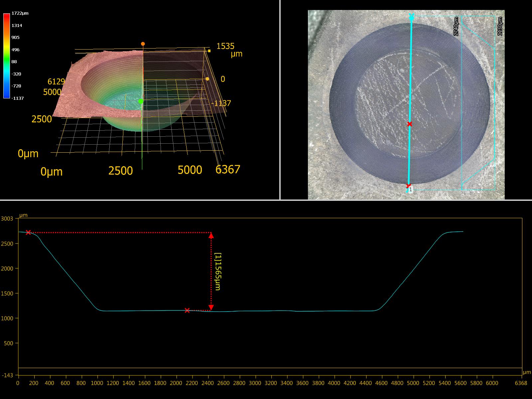Click the 3000 value on profile X axis
Screen dimensions: 532x399
coord(255,383)
